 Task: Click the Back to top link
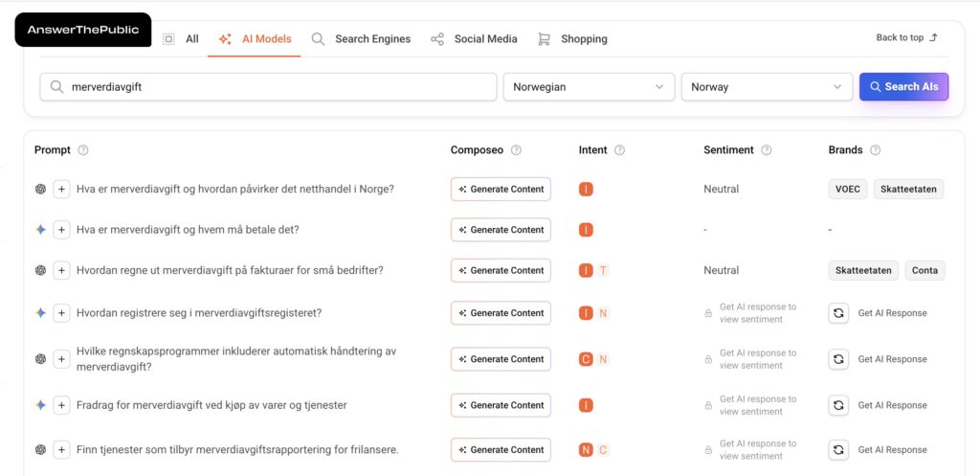tap(907, 37)
